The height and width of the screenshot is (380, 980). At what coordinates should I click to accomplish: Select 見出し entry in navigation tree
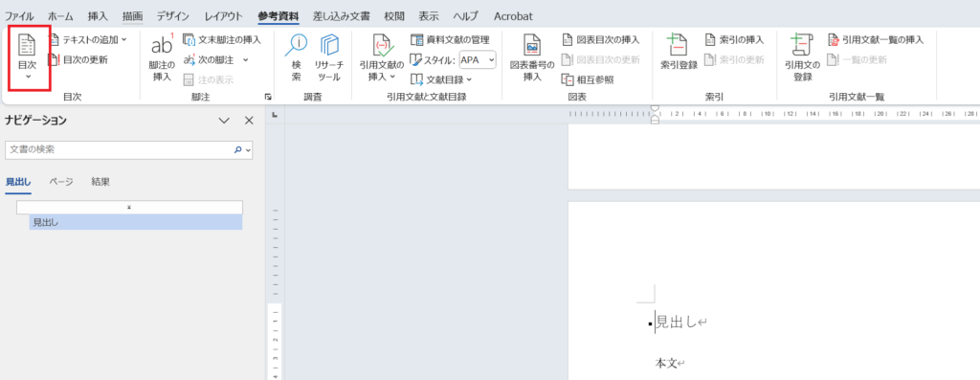(x=136, y=222)
